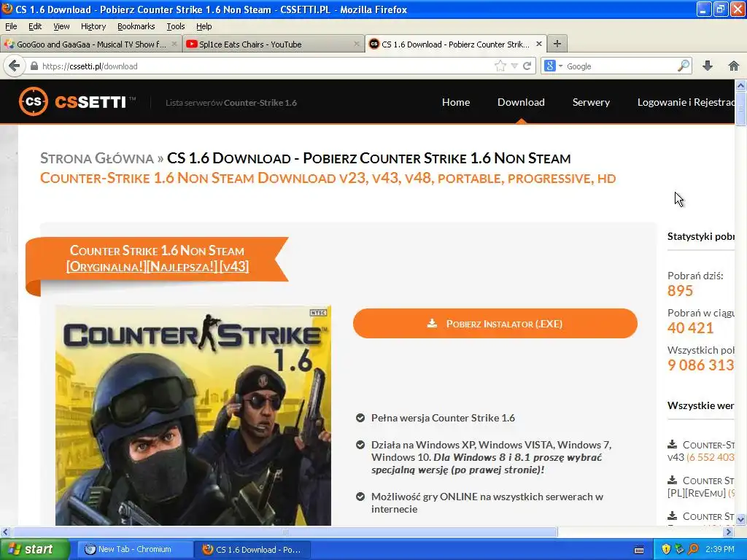This screenshot has height=560, width=747.
Task: Open Logowanie i Rejestracja link
Action: pyautogui.click(x=686, y=102)
